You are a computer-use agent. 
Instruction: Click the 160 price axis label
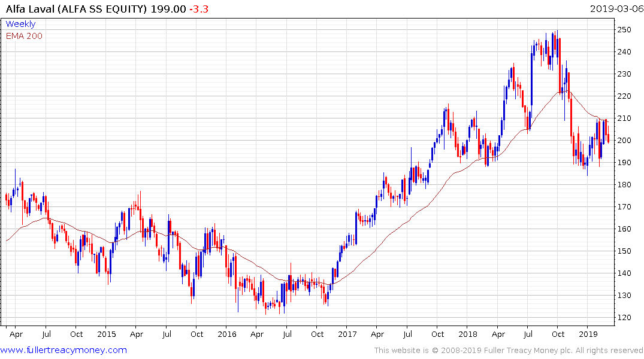tap(624, 229)
